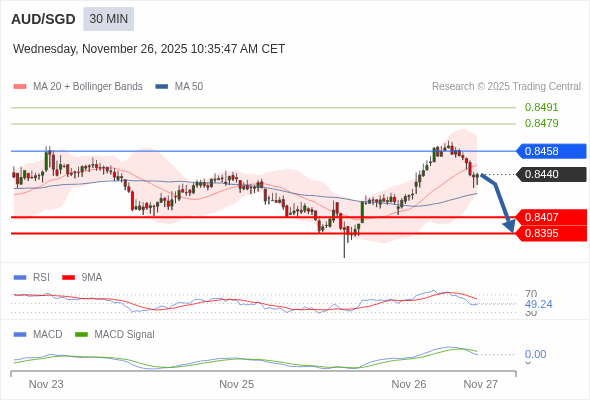Image resolution: width=590 pixels, height=400 pixels.
Task: Click the MACD legend blue swatch
Action: pyautogui.click(x=20, y=335)
